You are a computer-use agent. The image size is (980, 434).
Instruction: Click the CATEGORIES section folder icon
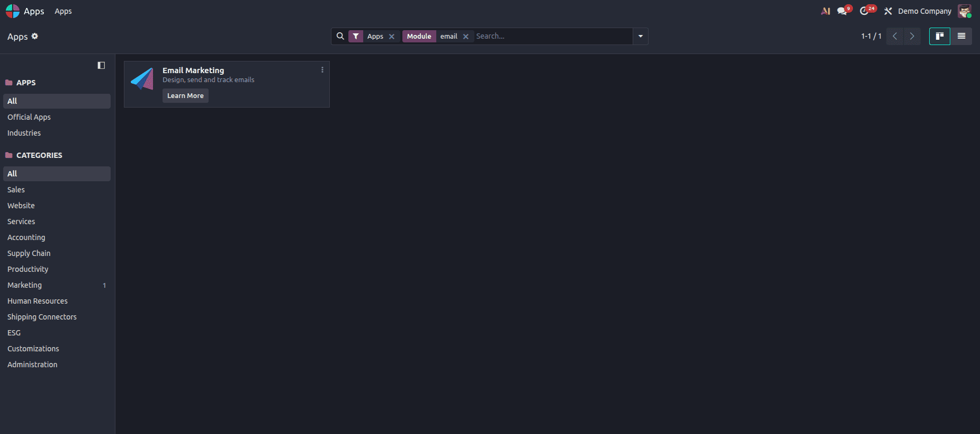point(9,155)
